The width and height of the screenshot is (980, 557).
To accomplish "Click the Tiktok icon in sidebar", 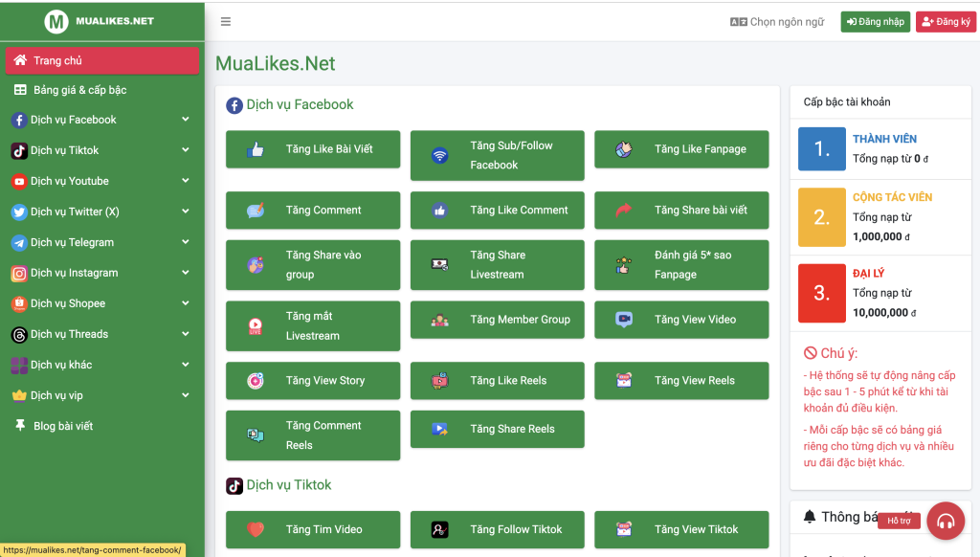I will [x=19, y=150].
